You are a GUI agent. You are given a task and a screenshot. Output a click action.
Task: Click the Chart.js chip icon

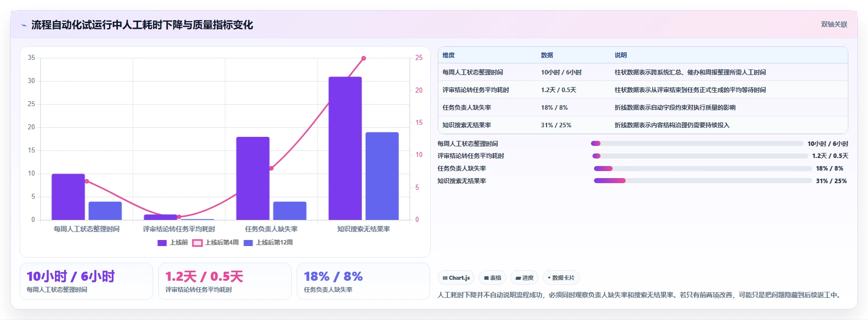(x=445, y=278)
